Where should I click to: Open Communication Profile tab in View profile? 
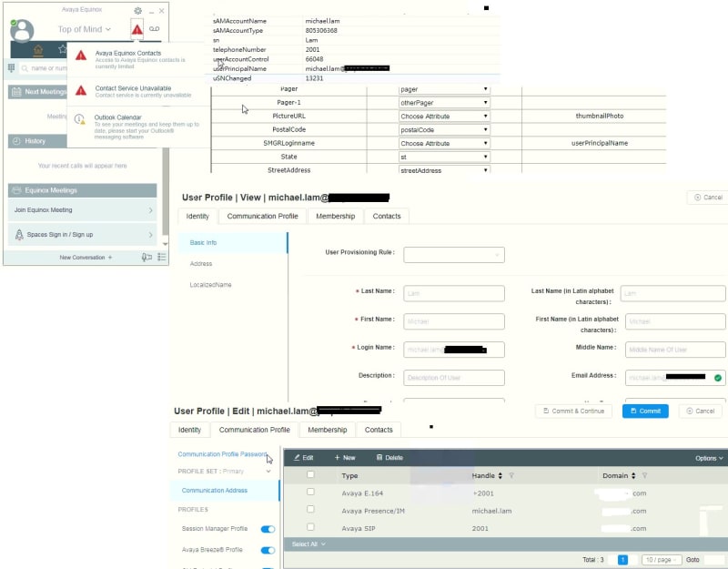(x=262, y=216)
